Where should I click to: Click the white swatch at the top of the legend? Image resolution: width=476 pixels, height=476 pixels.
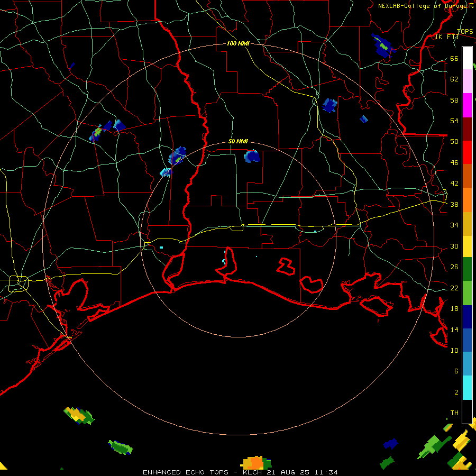467,58
